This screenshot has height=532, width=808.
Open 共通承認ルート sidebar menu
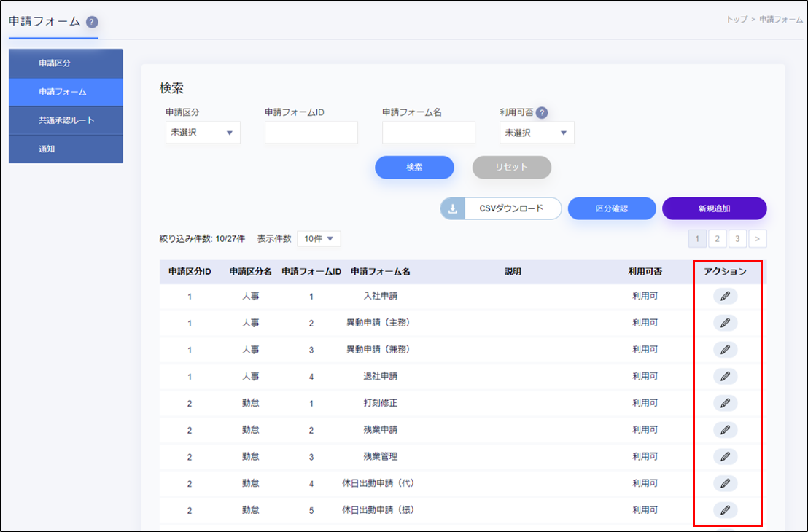66,120
